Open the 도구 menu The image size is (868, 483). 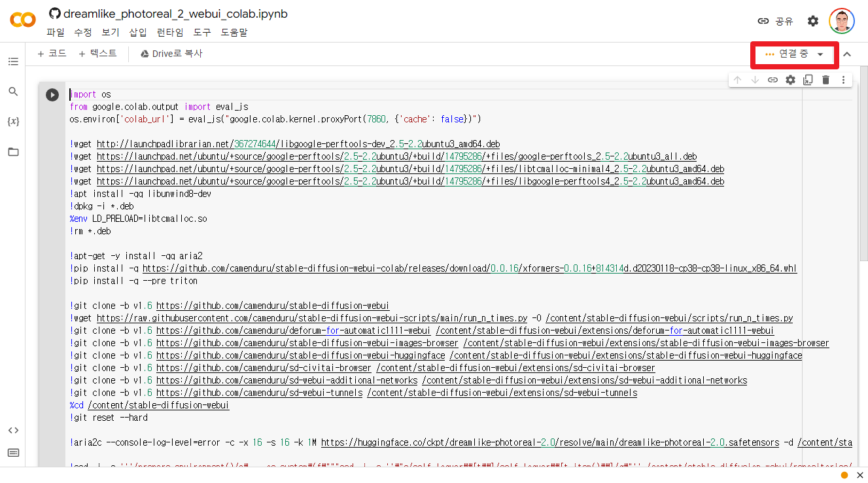click(x=202, y=32)
